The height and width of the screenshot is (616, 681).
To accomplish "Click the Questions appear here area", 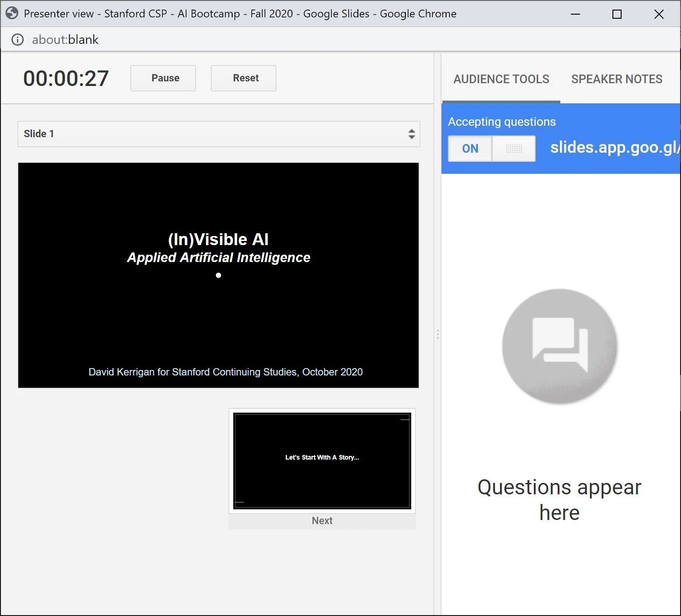I will [559, 499].
